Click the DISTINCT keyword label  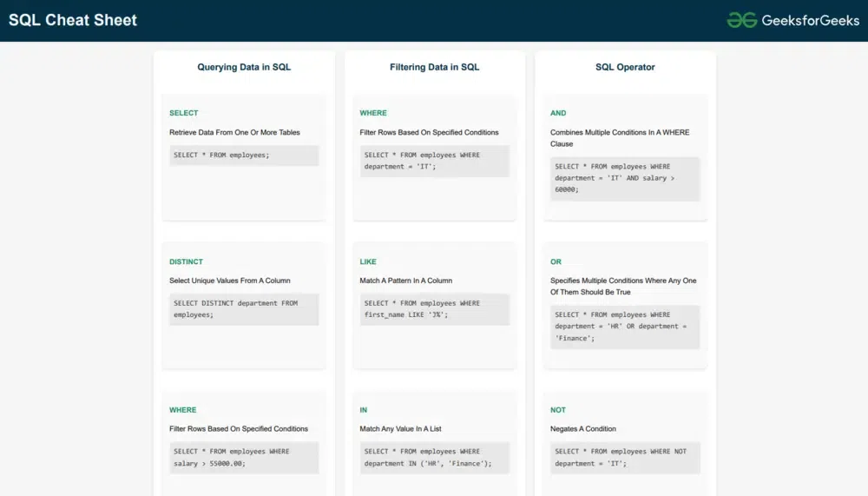(x=186, y=261)
